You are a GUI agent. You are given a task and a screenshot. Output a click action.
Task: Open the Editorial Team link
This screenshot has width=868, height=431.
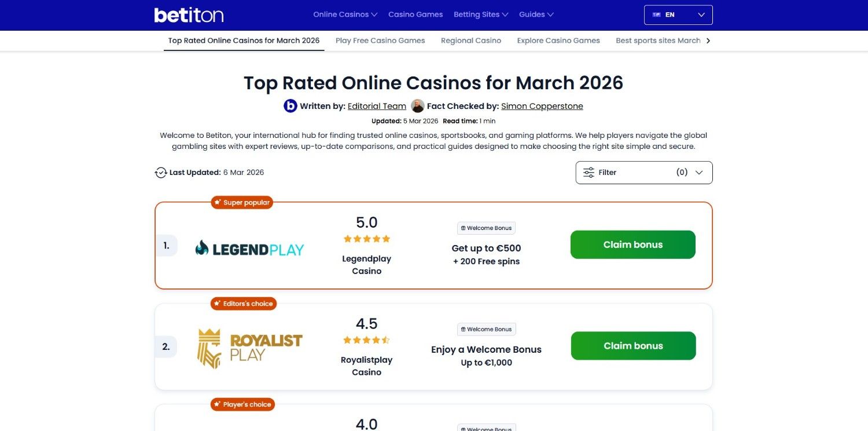(x=376, y=106)
